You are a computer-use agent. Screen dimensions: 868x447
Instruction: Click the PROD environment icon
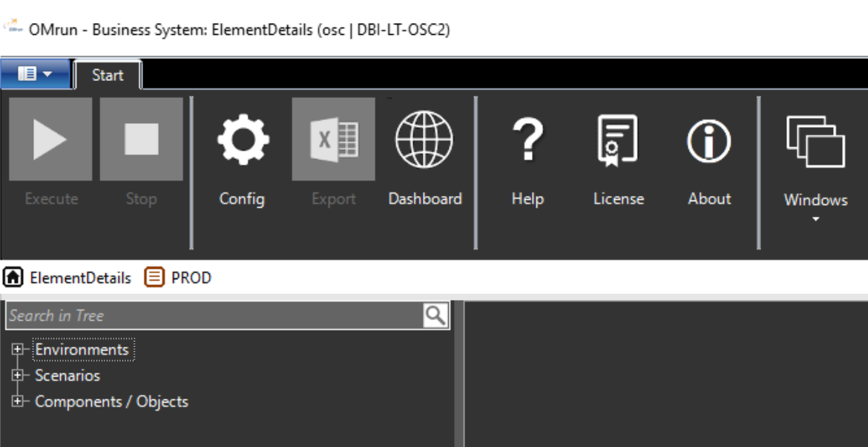point(154,277)
